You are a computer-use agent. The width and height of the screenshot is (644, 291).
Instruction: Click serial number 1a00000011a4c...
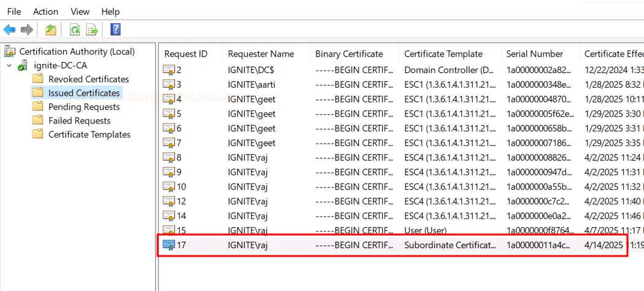(539, 245)
